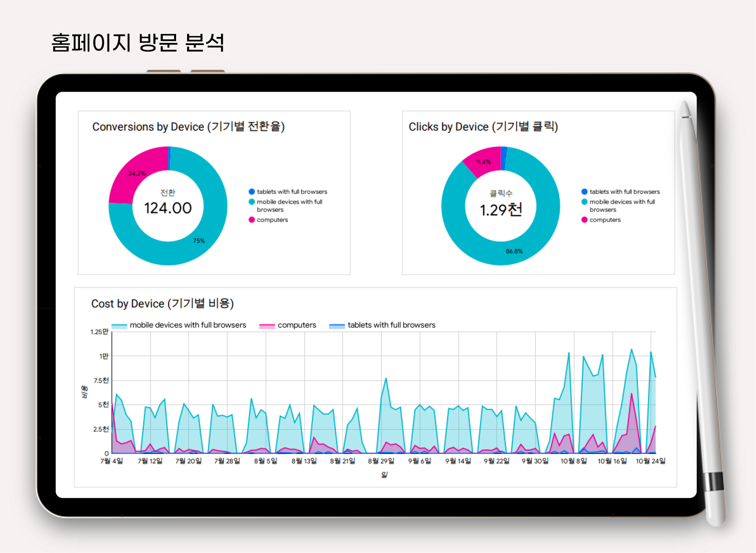The image size is (756, 553).
Task: Click the 8월 29일 x-axis date label
Action: (381, 461)
